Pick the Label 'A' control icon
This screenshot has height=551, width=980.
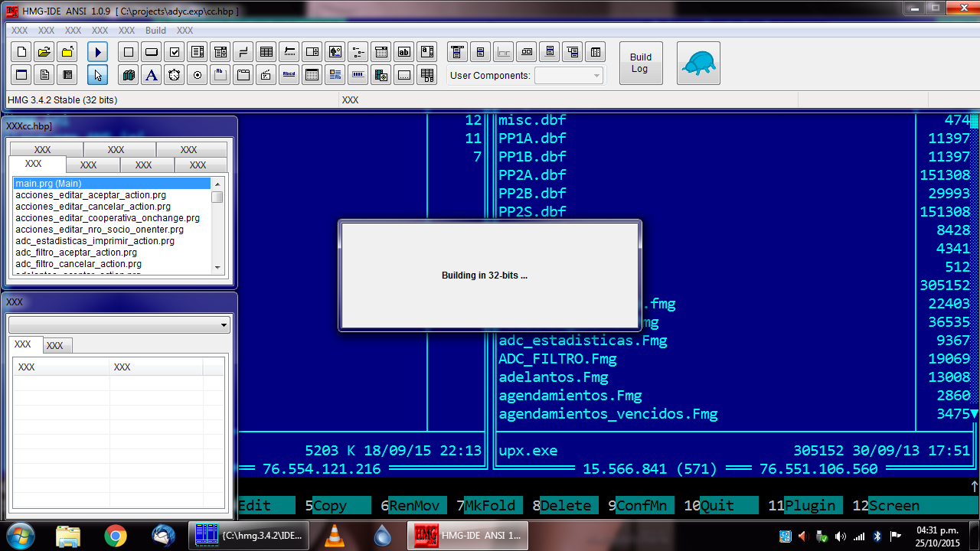(x=152, y=75)
